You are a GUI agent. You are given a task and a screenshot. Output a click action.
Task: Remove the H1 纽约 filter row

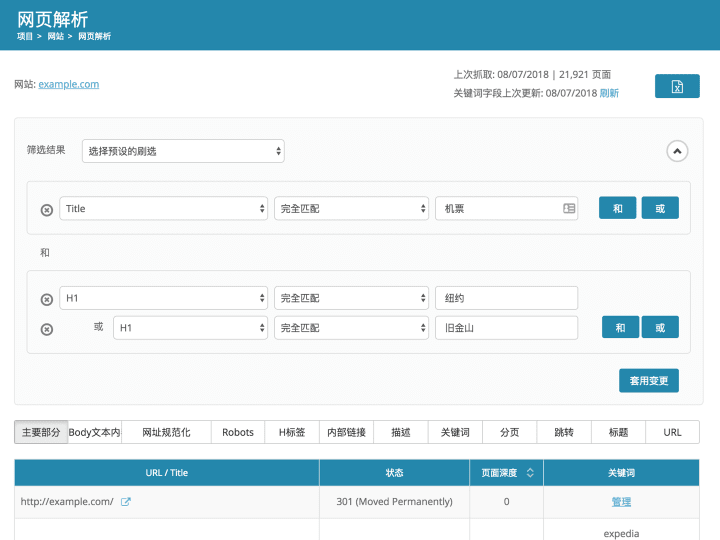click(47, 299)
